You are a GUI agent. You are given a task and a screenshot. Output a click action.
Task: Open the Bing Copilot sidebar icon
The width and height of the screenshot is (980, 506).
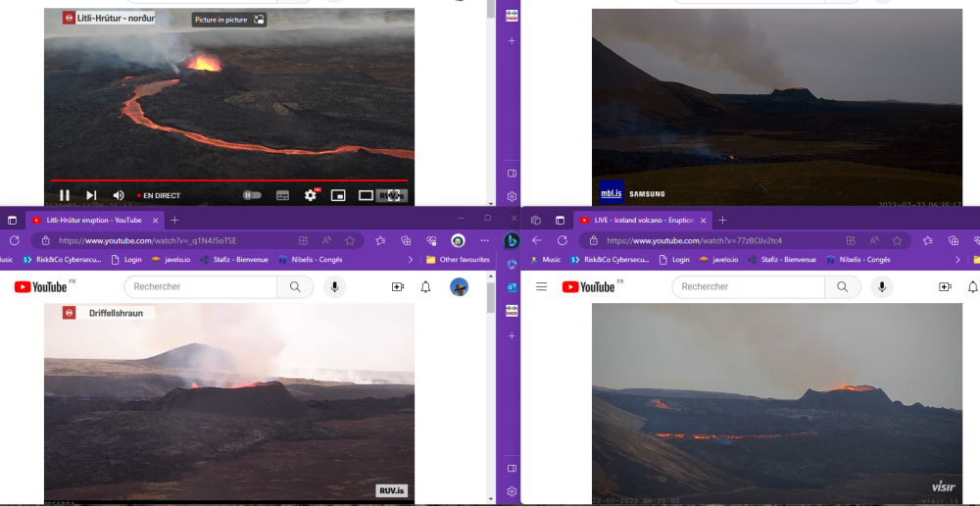pyautogui.click(x=511, y=241)
